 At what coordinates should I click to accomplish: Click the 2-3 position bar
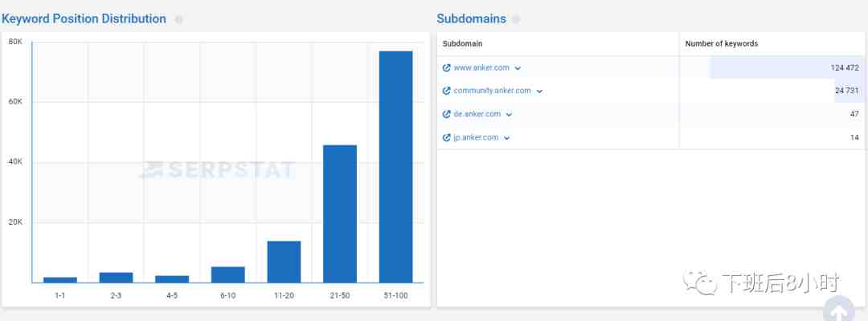click(x=116, y=278)
